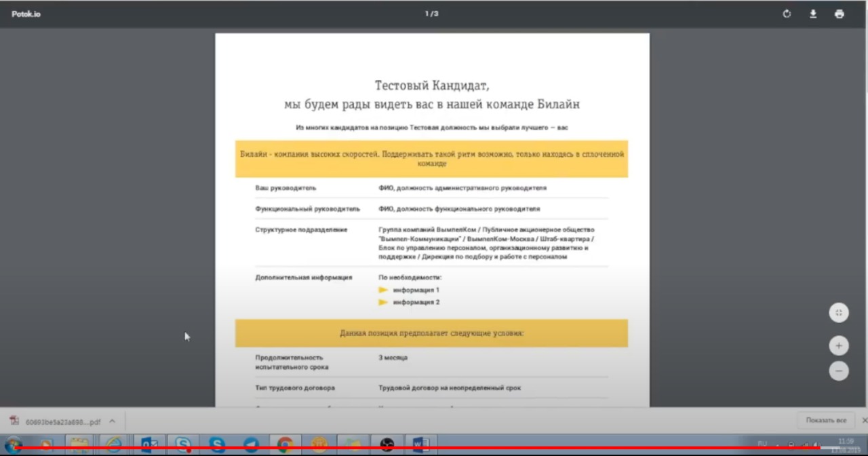Click the fit-to-page round button

point(839,313)
